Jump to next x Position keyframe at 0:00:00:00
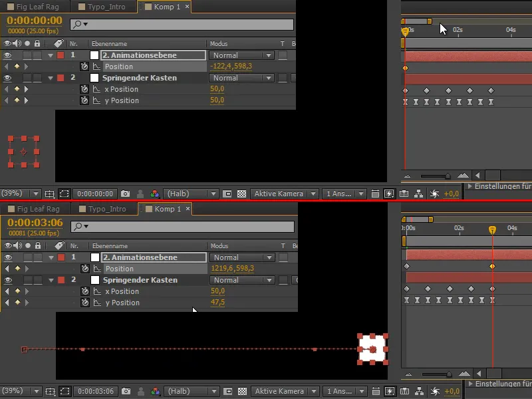Screen dimensions: 532x399 (27, 89)
